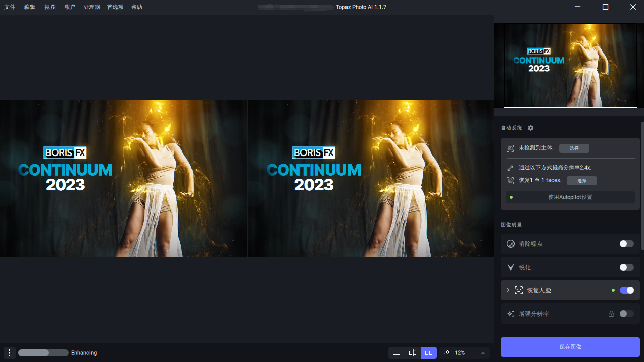Enable the 消除噪点 toggle
This screenshot has height=362, width=644.
click(x=626, y=244)
